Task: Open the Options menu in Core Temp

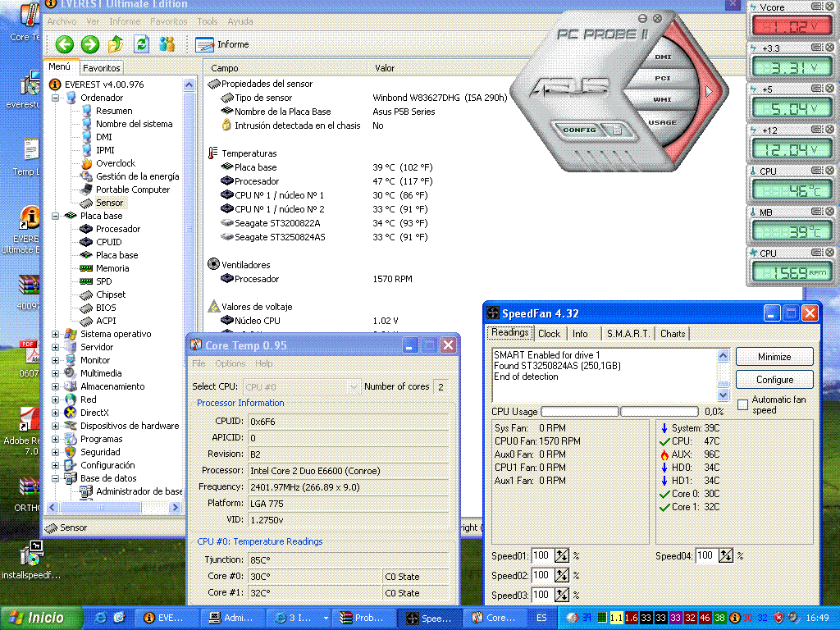Action: click(x=230, y=363)
